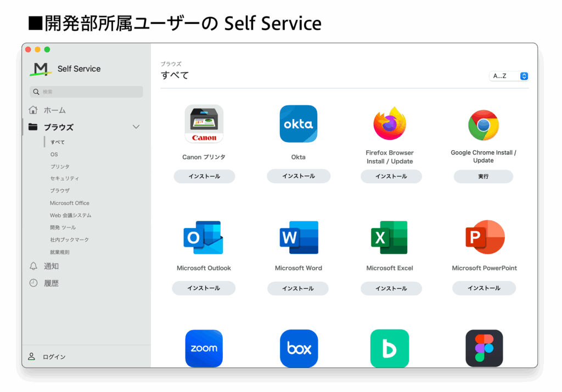Open ホーム in the sidebar
Image resolution: width=562 pixels, height=392 pixels.
54,110
